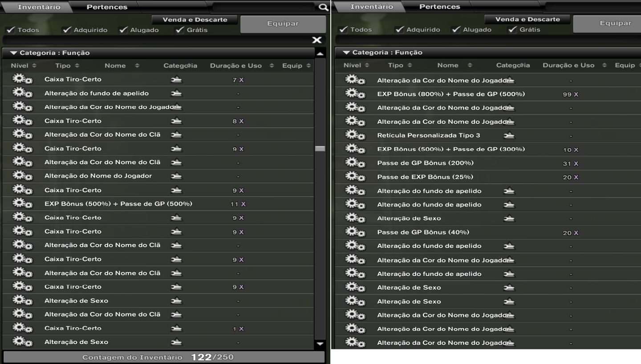This screenshot has height=364, width=641.
Task: Click gear icon beside Alteração do Nome do Jogador
Action: click(22, 176)
